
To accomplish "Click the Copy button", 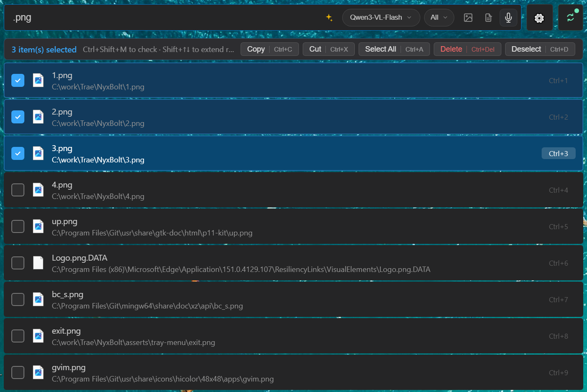I will (270, 49).
